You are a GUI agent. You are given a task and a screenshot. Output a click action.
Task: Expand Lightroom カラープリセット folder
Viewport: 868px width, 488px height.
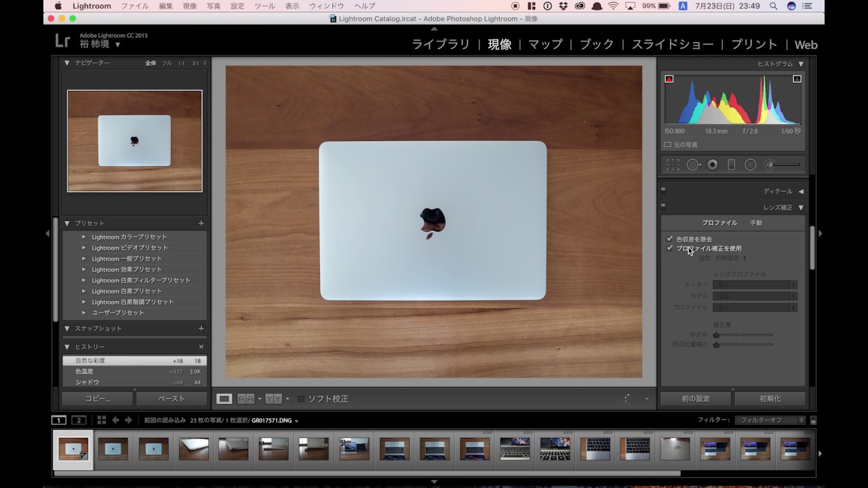click(x=84, y=237)
